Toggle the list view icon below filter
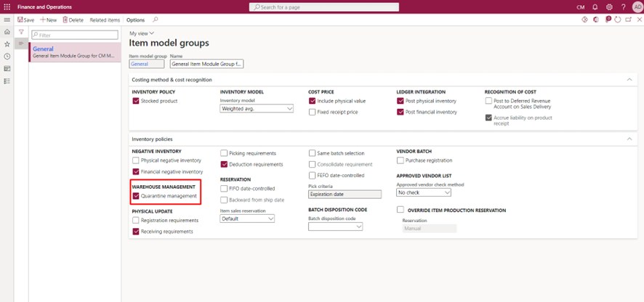Image resolution: width=644 pixels, height=302 pixels. tap(21, 43)
